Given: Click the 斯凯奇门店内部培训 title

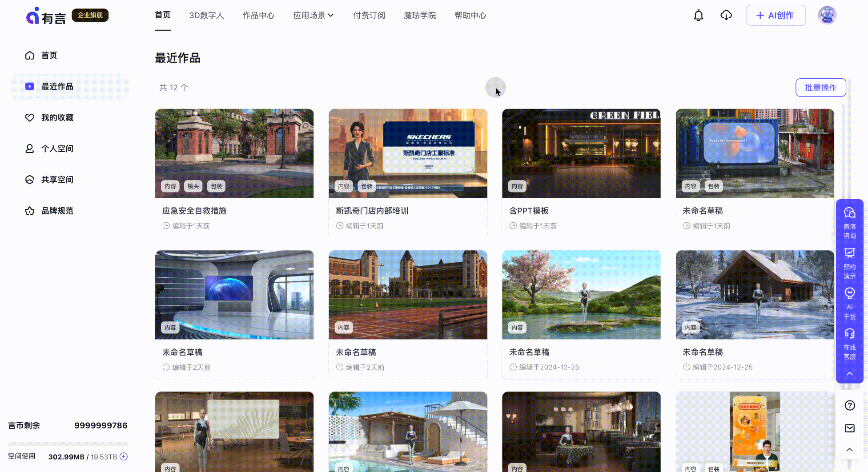Looking at the screenshot, I should pos(372,211).
